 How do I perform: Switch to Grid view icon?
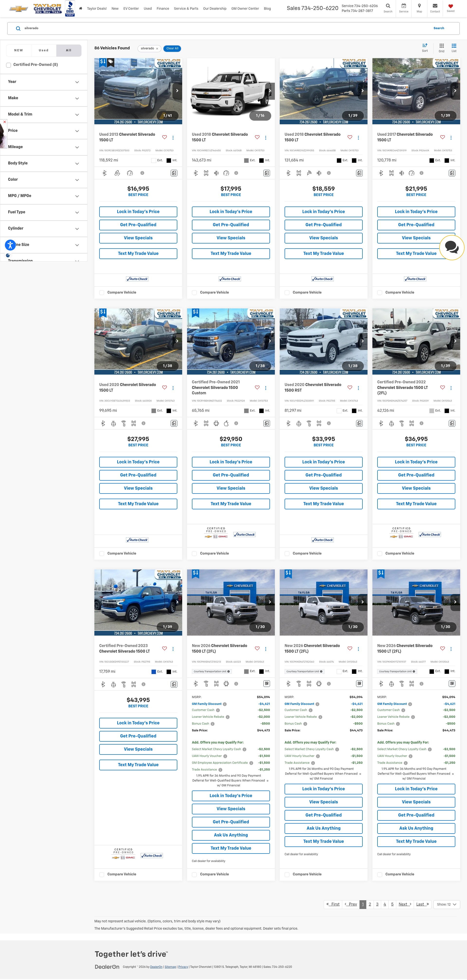click(441, 46)
